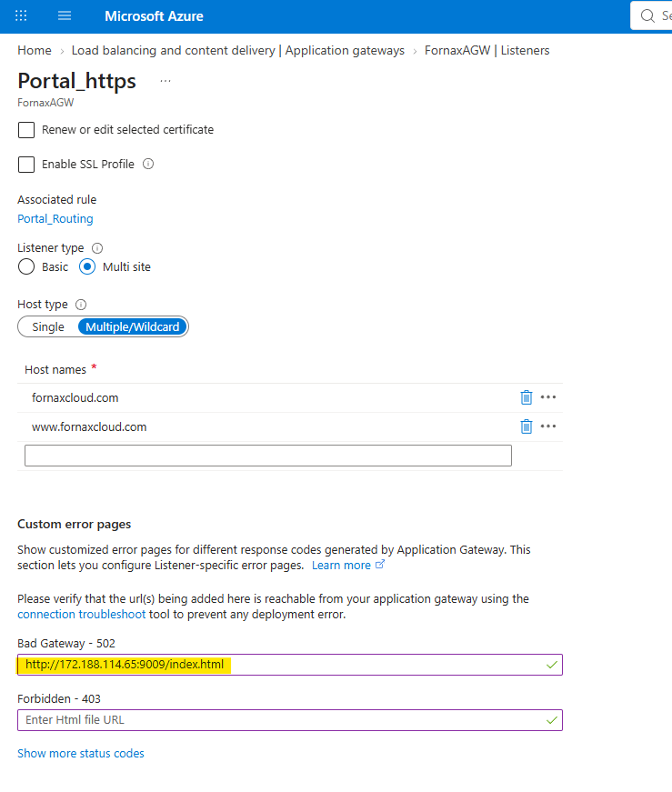Click the Microsoft Azure logo text
This screenshot has width=672, height=792.
click(x=154, y=16)
